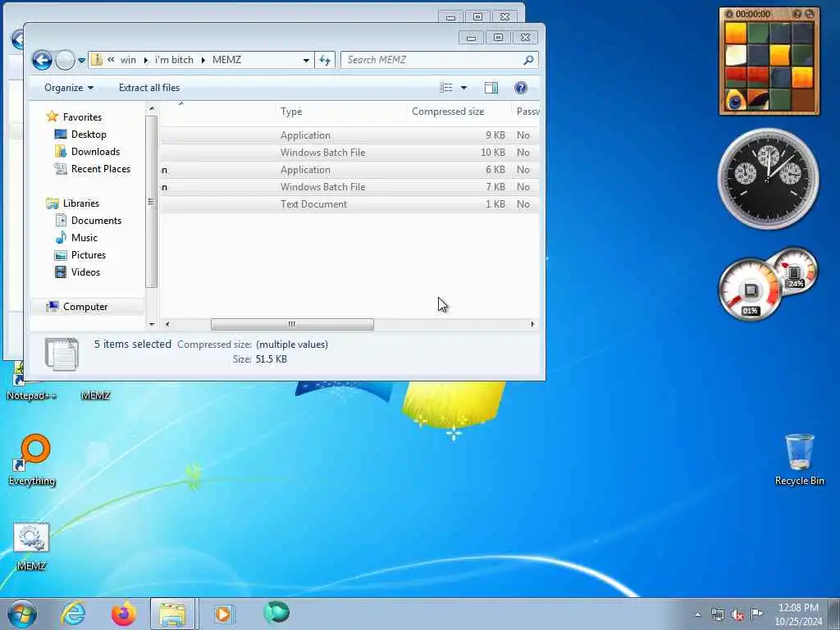
Task: Click the network tray icon
Action: [x=717, y=614]
